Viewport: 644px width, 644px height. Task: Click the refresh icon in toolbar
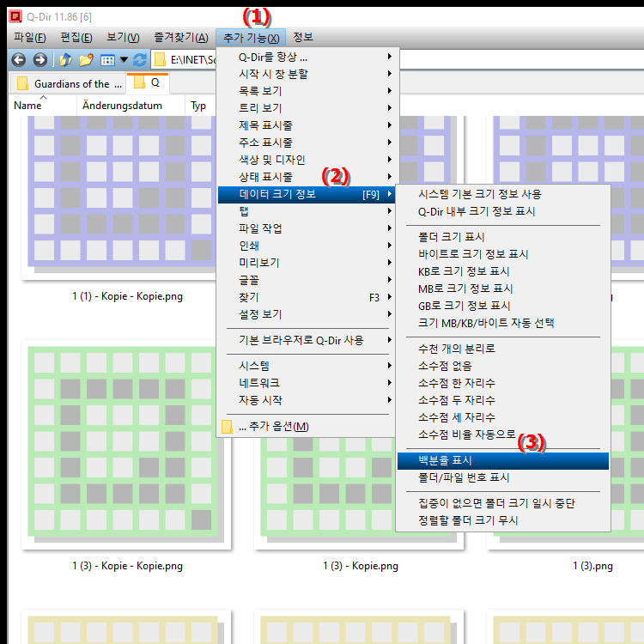(139, 60)
